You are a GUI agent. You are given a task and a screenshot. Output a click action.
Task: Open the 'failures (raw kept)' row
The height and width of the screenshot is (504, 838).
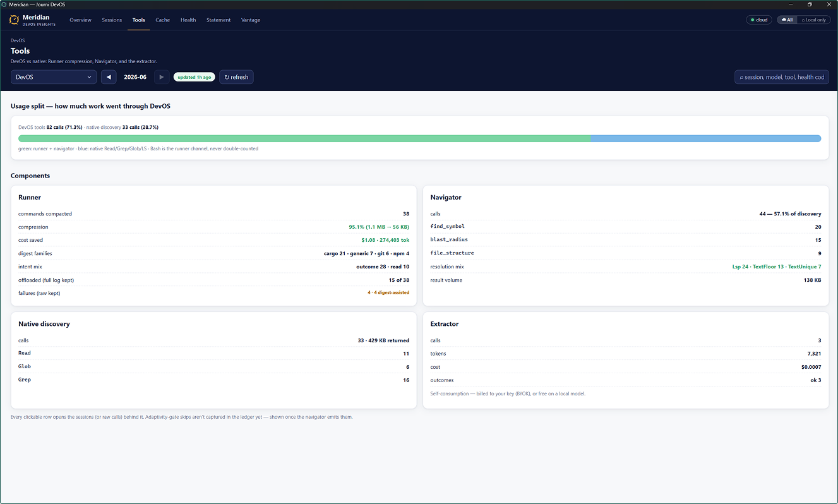pyautogui.click(x=213, y=293)
